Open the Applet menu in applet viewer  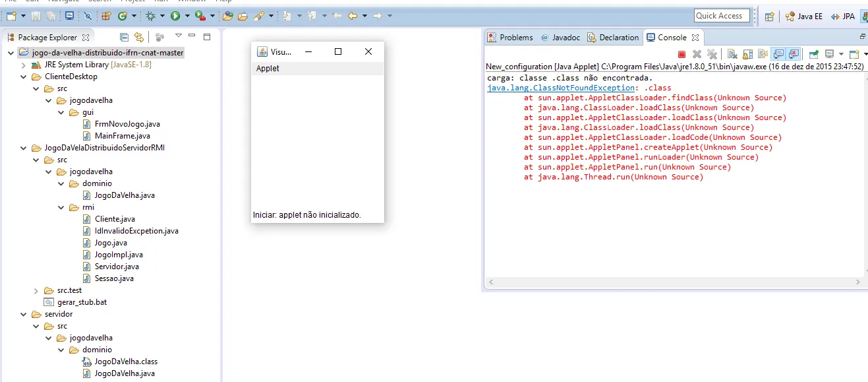coord(268,69)
